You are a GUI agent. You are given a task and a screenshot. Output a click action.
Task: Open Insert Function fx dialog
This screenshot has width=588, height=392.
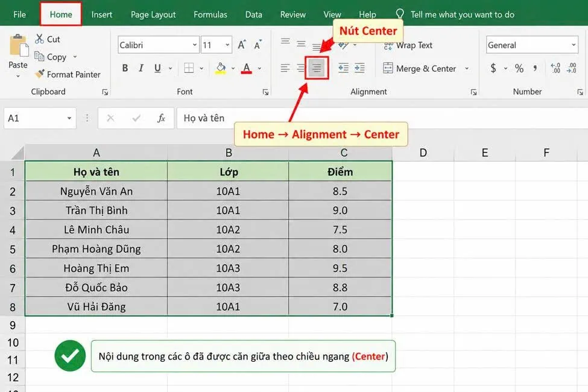click(161, 118)
